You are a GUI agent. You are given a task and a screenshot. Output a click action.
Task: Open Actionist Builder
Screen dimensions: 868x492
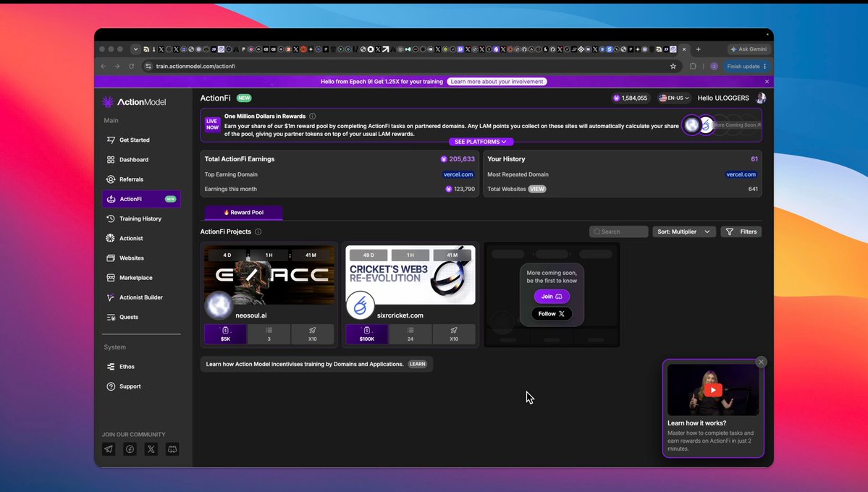click(x=141, y=297)
